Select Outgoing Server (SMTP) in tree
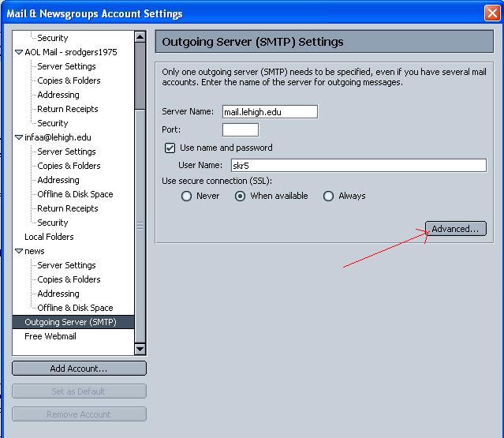The image size is (504, 438). click(x=70, y=322)
